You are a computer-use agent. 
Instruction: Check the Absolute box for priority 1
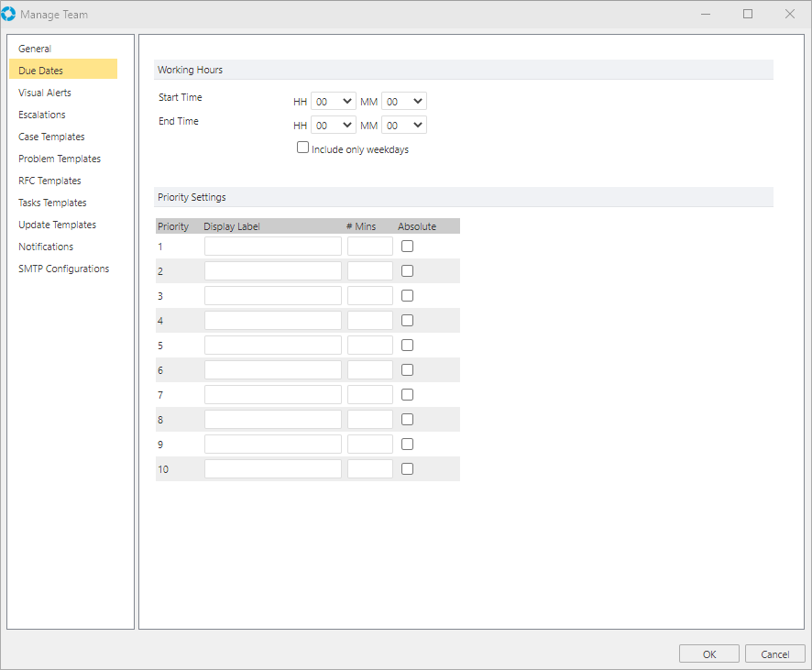[x=408, y=246]
